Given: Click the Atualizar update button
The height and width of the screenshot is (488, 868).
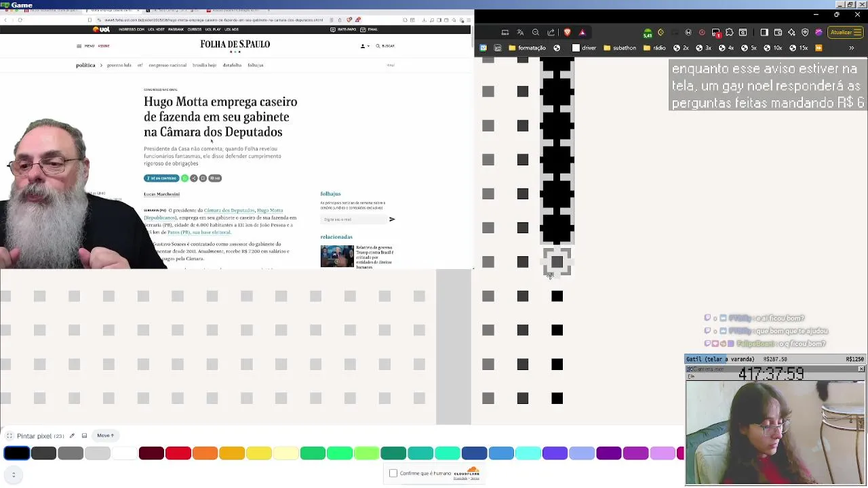Looking at the screenshot, I should 845,32.
